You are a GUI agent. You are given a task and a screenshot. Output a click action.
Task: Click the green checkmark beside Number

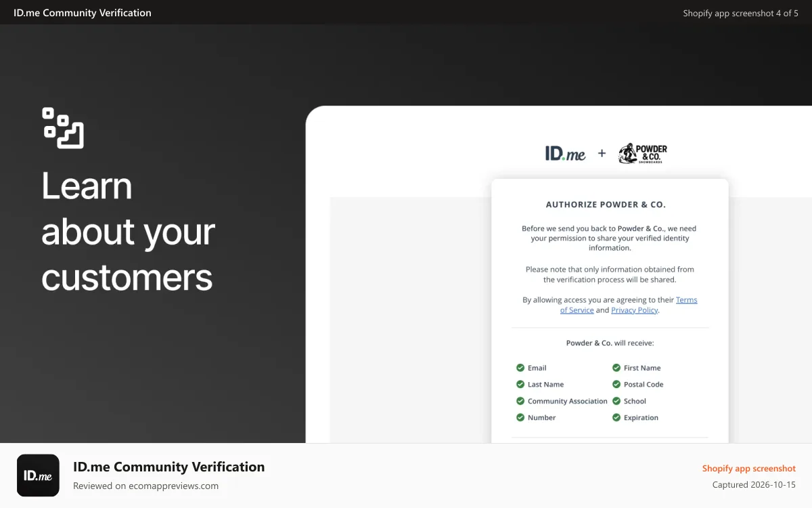click(520, 418)
